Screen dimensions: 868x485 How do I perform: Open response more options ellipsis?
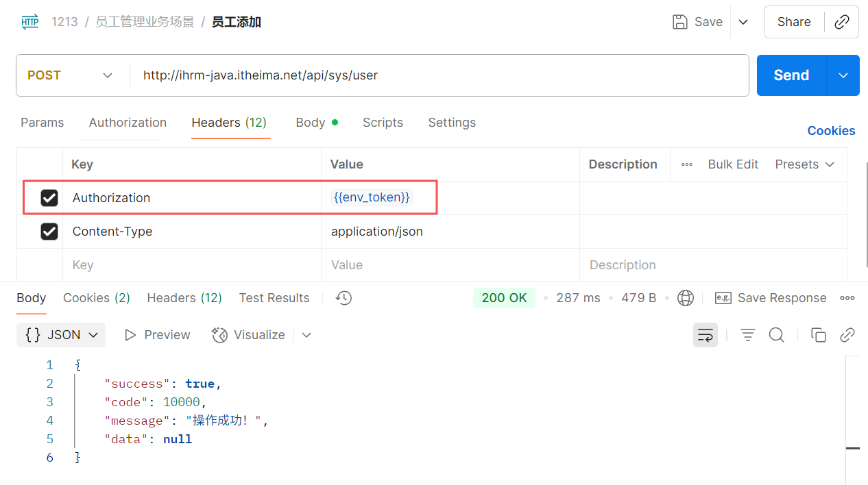tap(847, 298)
